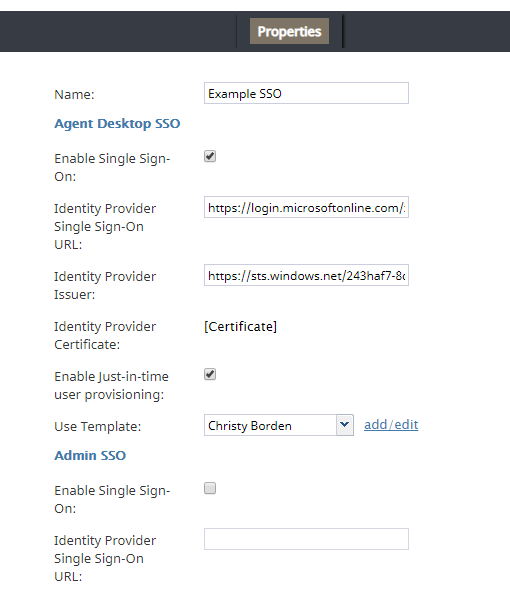Click the Identity Provider Certificate: label
510x595 pixels.
point(105,335)
